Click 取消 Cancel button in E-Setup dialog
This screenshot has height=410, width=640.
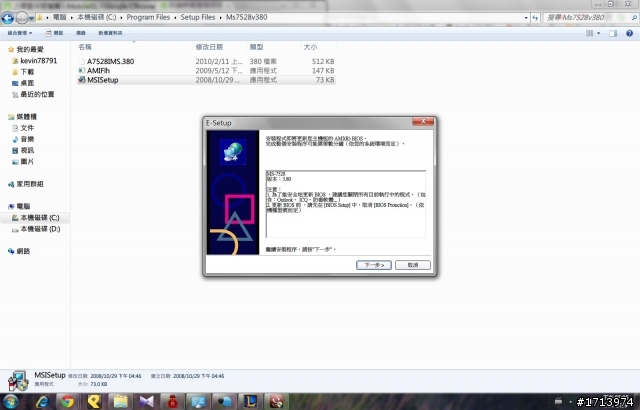pos(413,265)
